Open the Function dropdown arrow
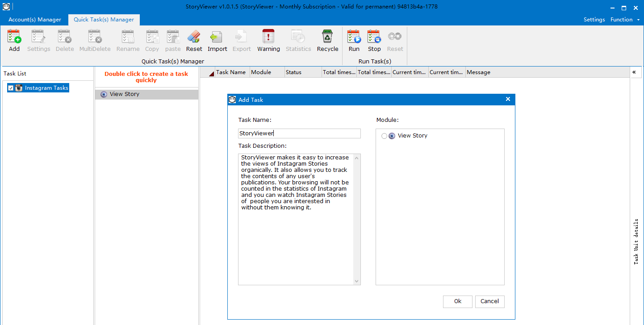 coord(638,20)
